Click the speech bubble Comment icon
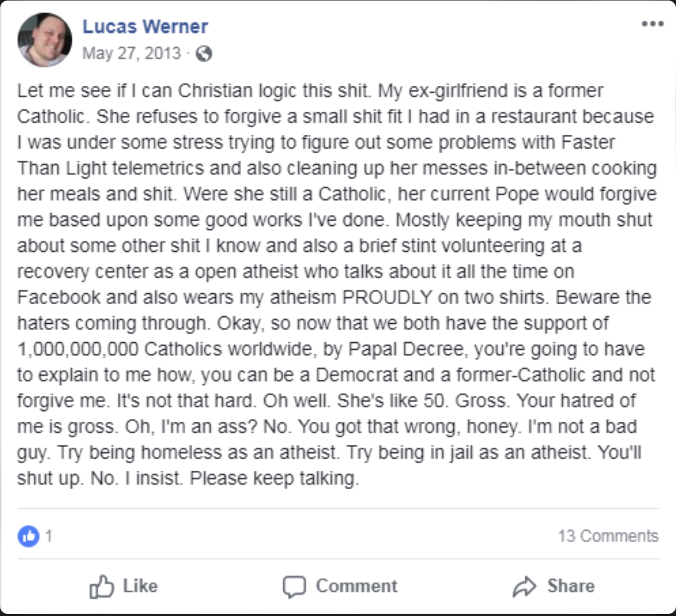Viewport: 676px width, 616px height. pos(294,587)
